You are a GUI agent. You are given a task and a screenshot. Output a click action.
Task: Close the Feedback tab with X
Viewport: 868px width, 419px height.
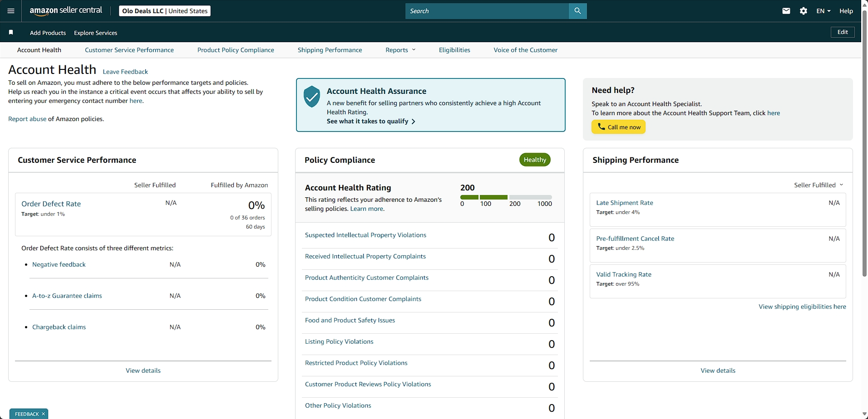pos(43,414)
